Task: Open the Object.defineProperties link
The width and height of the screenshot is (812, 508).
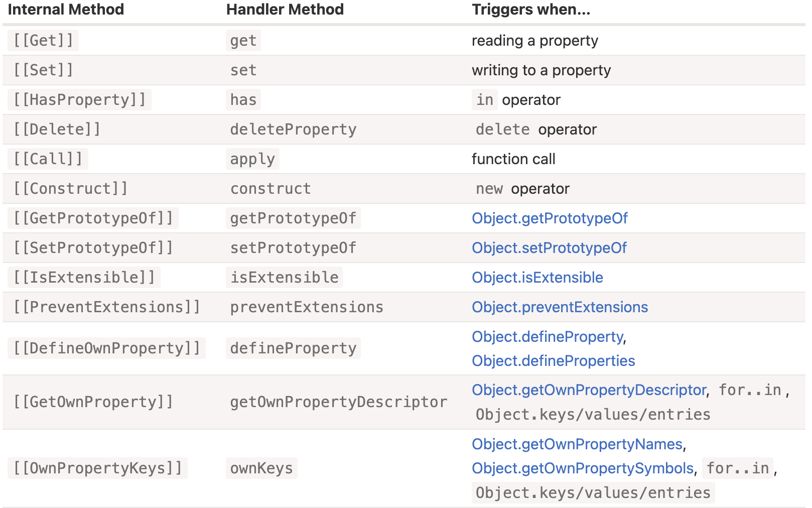Action: click(553, 361)
